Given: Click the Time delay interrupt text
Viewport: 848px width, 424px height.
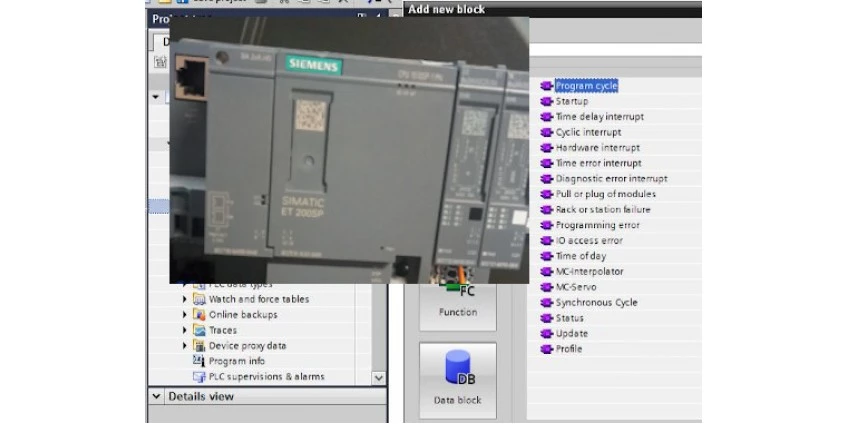Looking at the screenshot, I should point(600,117).
